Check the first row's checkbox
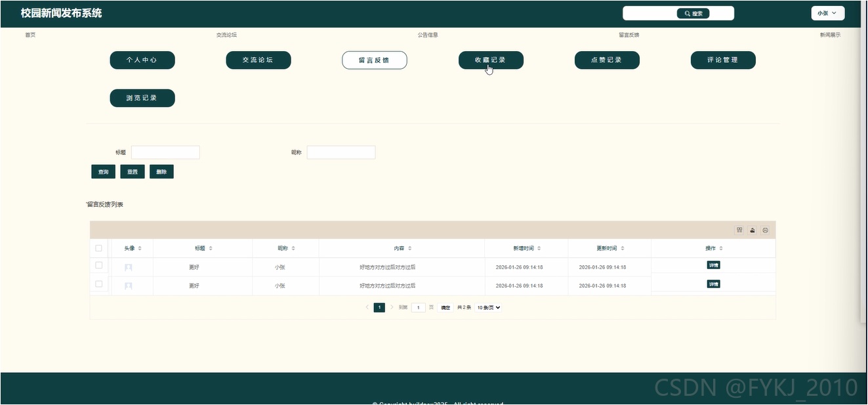Image resolution: width=868 pixels, height=405 pixels. [99, 265]
